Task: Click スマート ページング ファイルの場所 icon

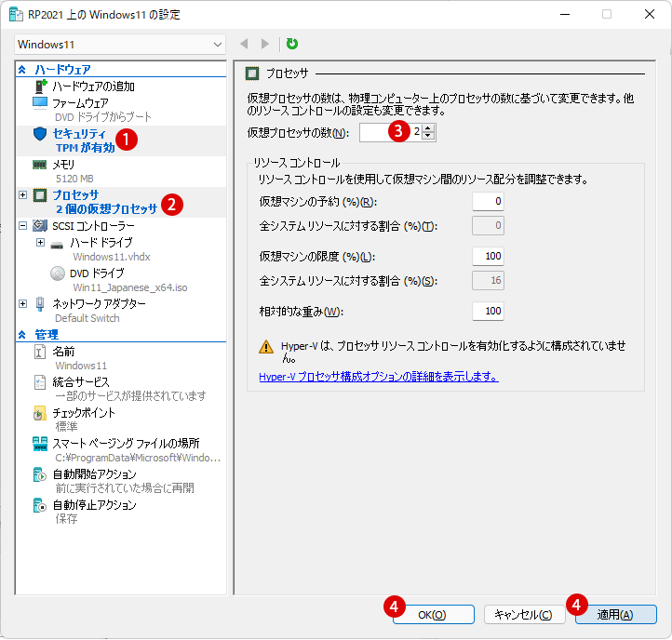Action: [x=40, y=444]
